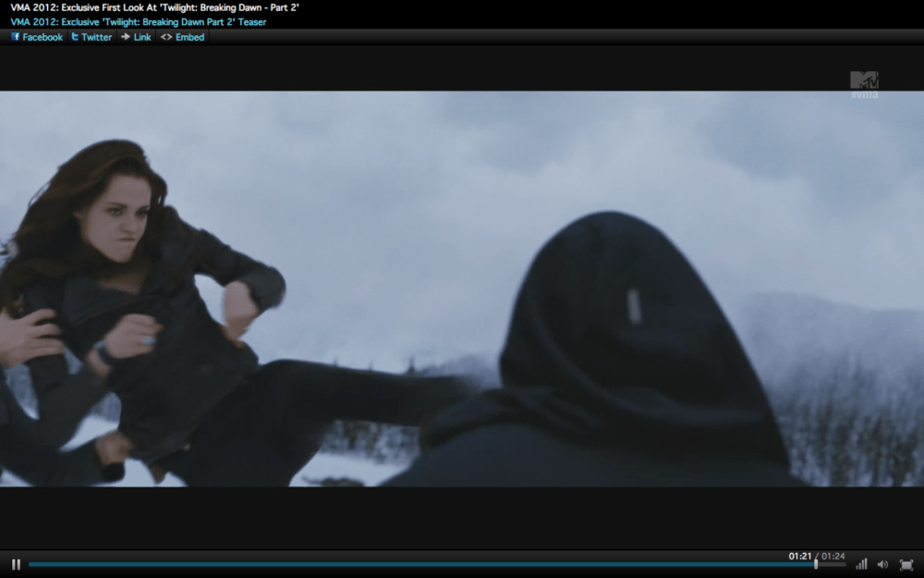Click the angle-bracket Embed icon
Screen dimensions: 924x578
point(166,37)
